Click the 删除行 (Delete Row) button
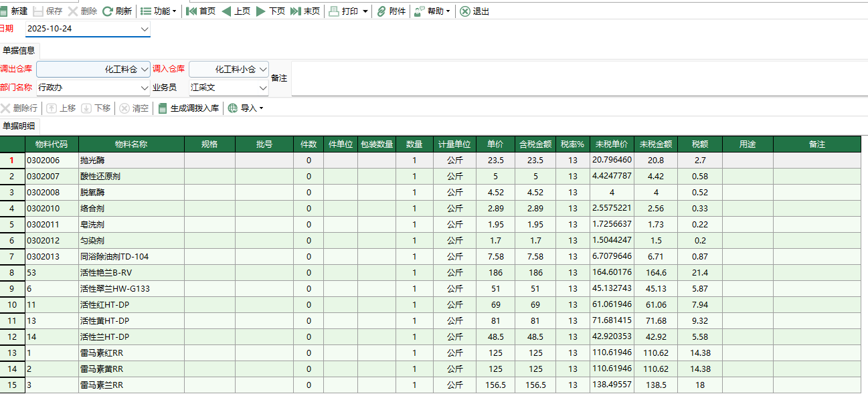The height and width of the screenshot is (404, 868). click(x=19, y=108)
